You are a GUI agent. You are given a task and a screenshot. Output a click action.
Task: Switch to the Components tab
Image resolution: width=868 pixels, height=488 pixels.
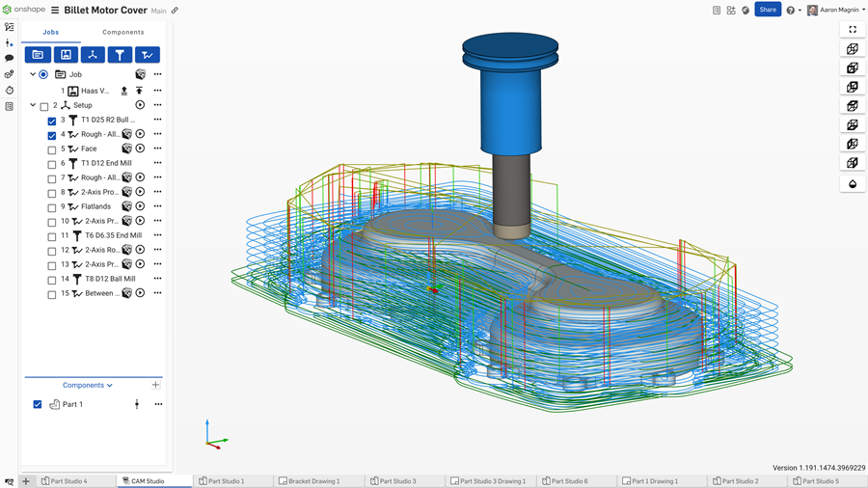point(123,32)
